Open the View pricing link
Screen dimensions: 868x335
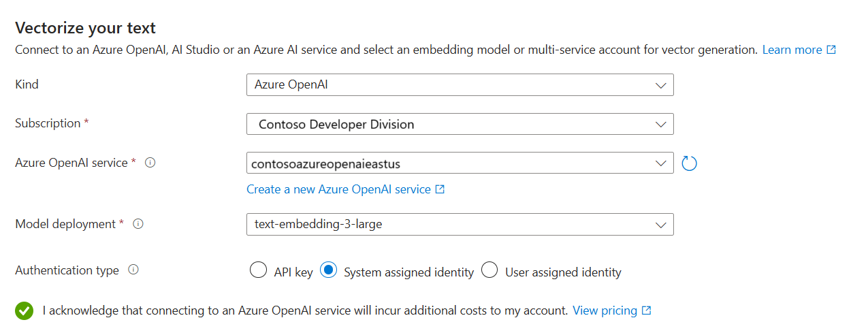point(605,310)
